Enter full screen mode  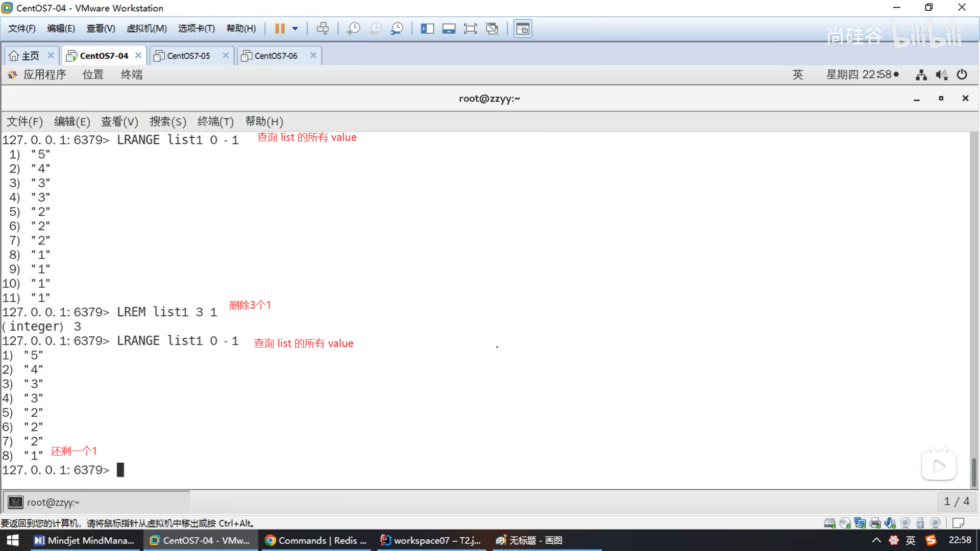tap(470, 29)
